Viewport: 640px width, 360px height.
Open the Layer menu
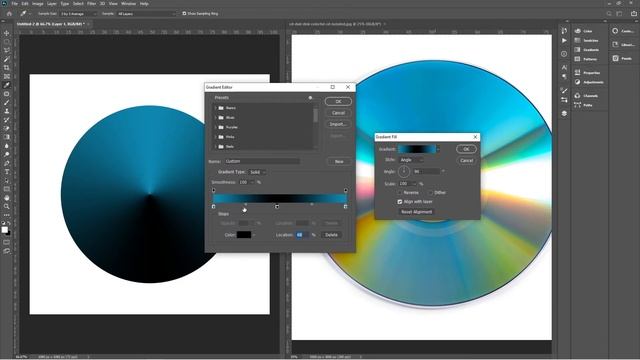[x=52, y=4]
